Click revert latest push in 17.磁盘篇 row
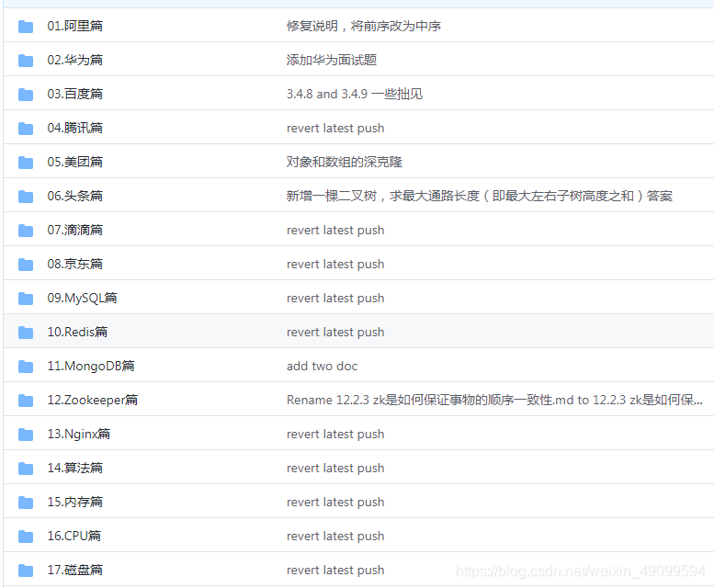Viewport: 714px width, 588px height. coord(335,571)
